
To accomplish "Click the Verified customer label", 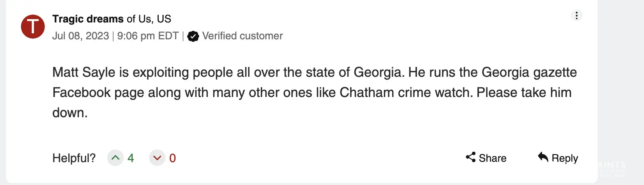I will click(x=242, y=36).
